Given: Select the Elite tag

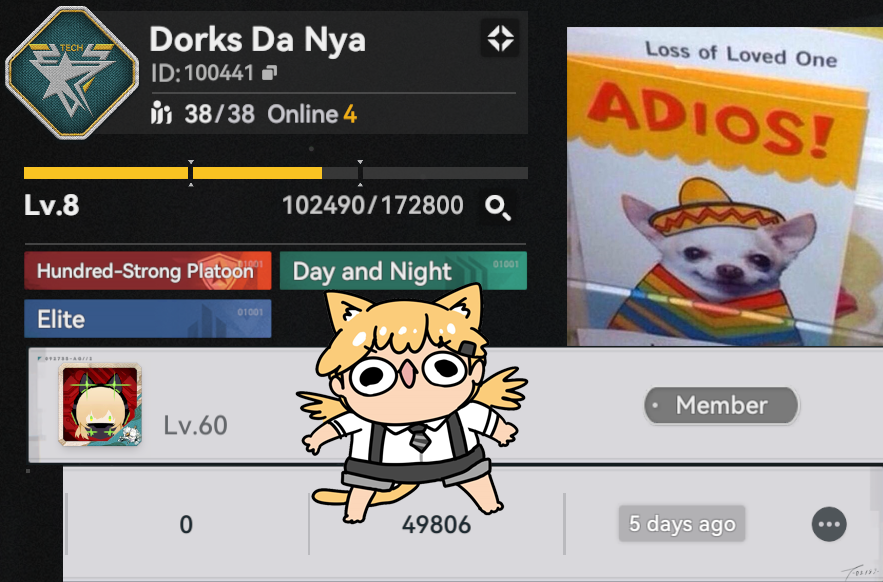Looking at the screenshot, I should coord(148,319).
